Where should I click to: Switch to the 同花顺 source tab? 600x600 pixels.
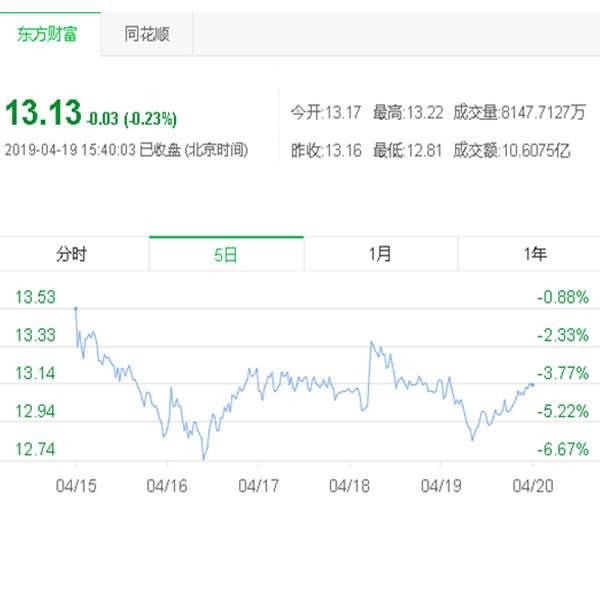point(146,34)
